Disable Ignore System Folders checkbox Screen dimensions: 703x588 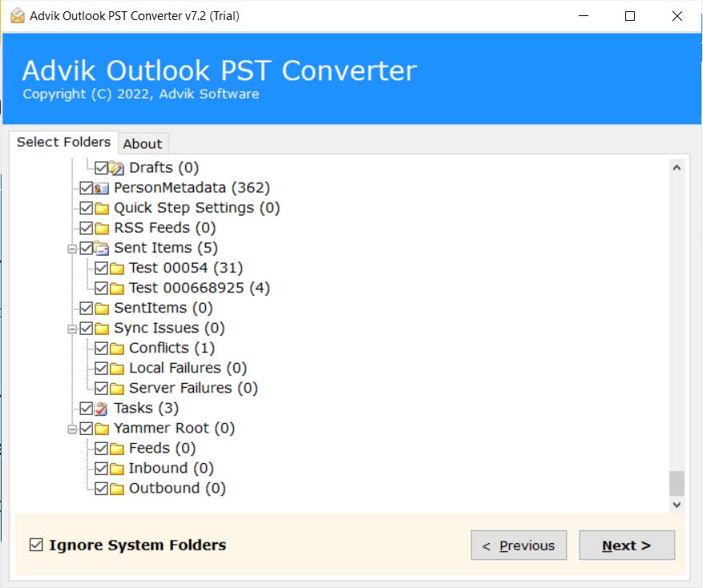point(36,545)
